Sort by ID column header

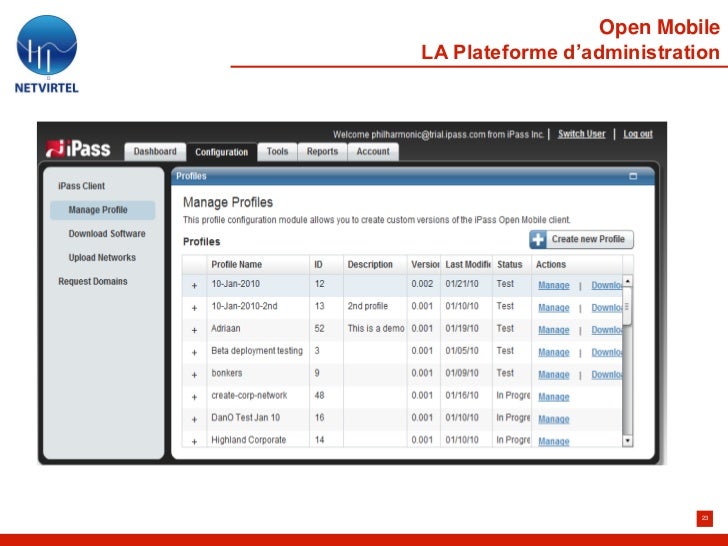[x=326, y=265]
